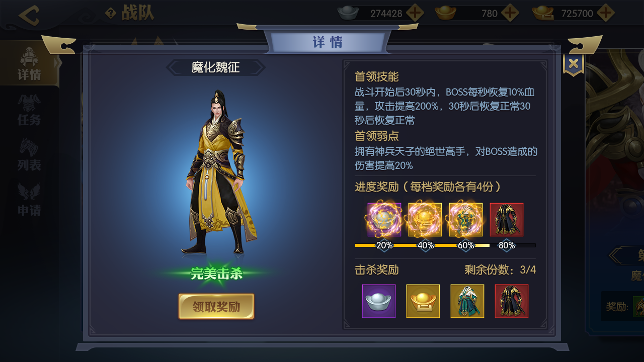View the teal robe kill reward
This screenshot has height=362, width=644.
coord(467,301)
